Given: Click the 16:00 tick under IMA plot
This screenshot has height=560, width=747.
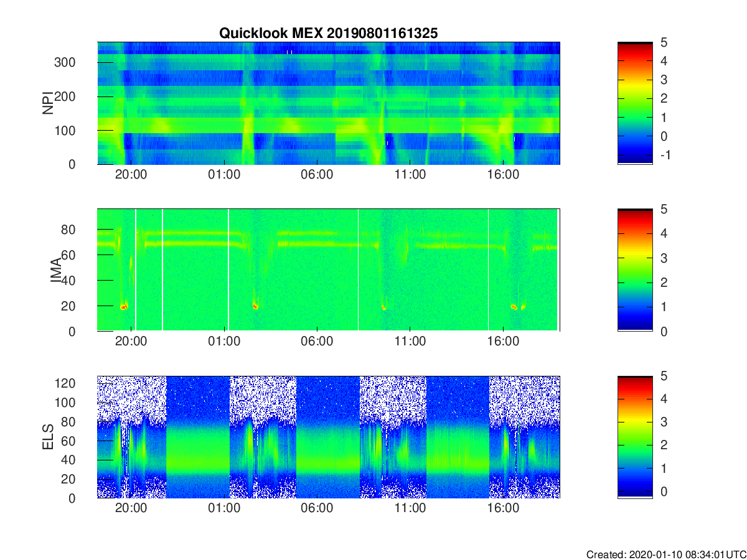Looking at the screenshot, I should (503, 341).
